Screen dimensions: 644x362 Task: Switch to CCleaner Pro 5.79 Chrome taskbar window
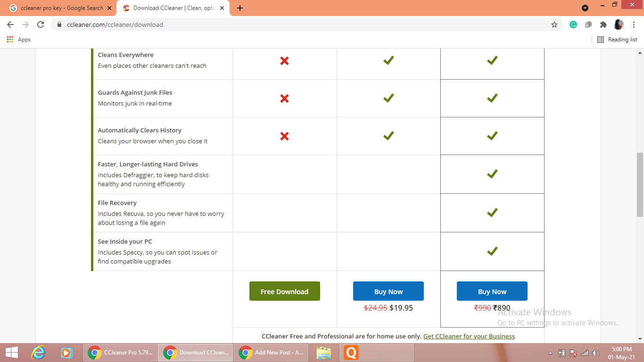point(120,352)
